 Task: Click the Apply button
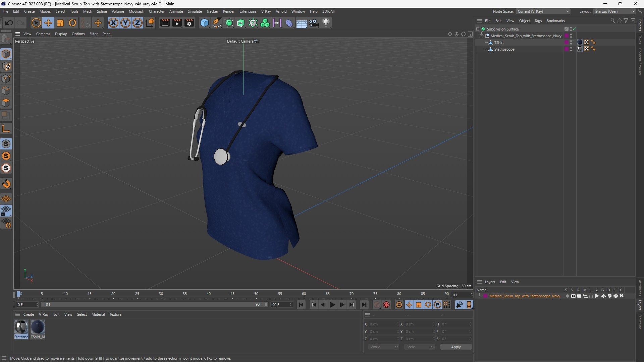[x=456, y=347]
